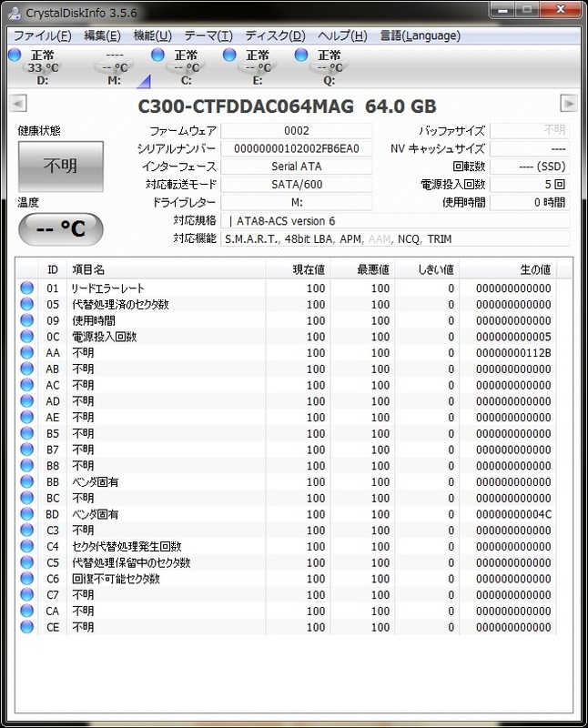588x728 pixels.
Task: Click status icon for attribute CA
Action: (x=27, y=611)
